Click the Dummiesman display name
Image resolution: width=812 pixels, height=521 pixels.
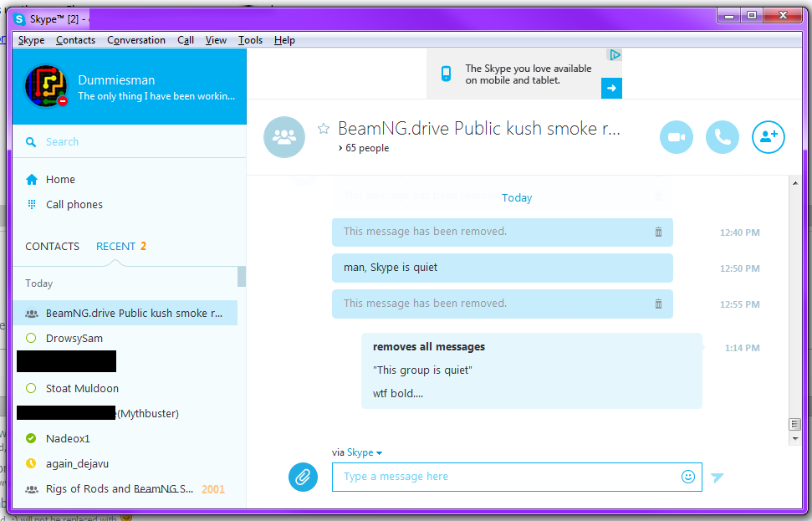click(116, 80)
